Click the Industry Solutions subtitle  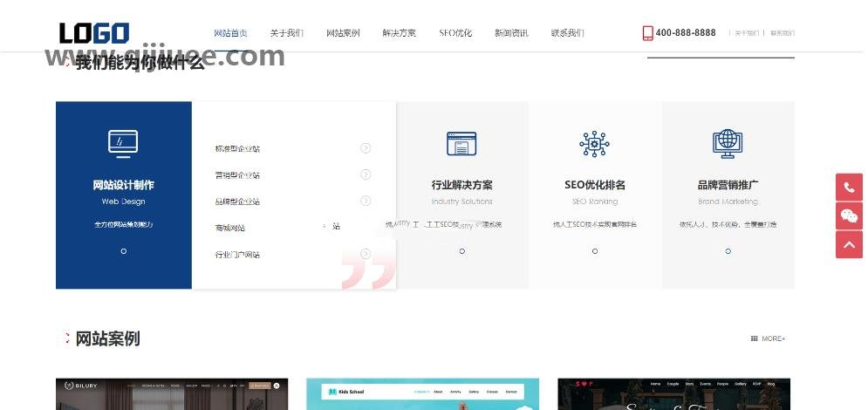coord(461,202)
